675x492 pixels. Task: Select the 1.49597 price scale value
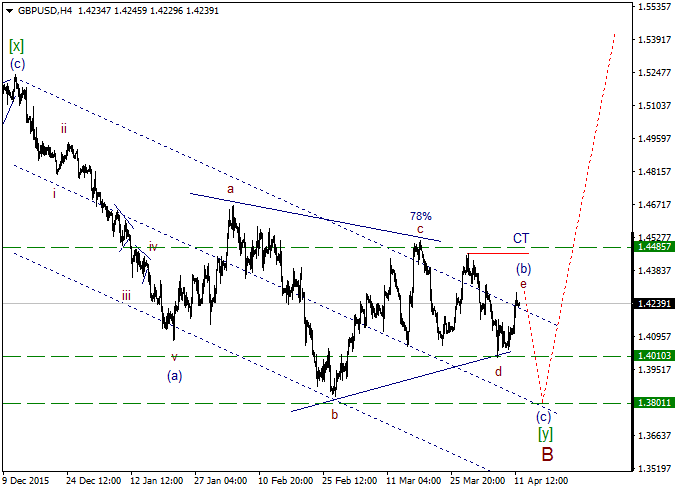point(655,139)
